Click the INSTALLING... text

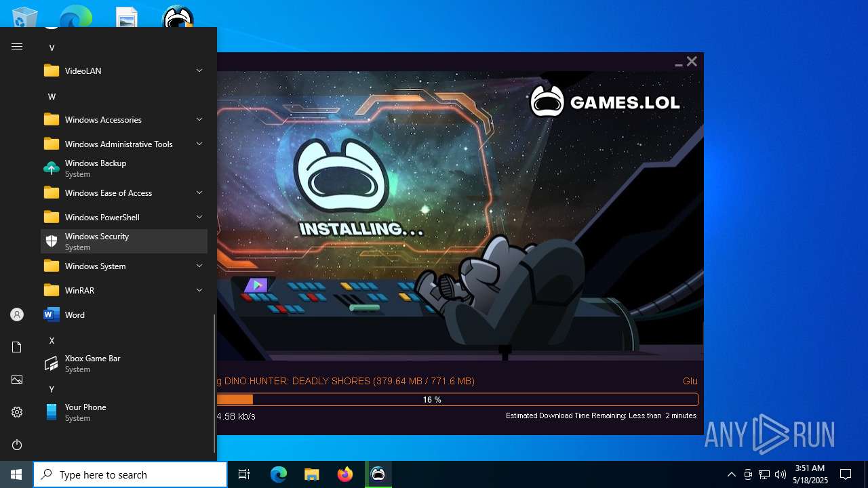point(361,229)
